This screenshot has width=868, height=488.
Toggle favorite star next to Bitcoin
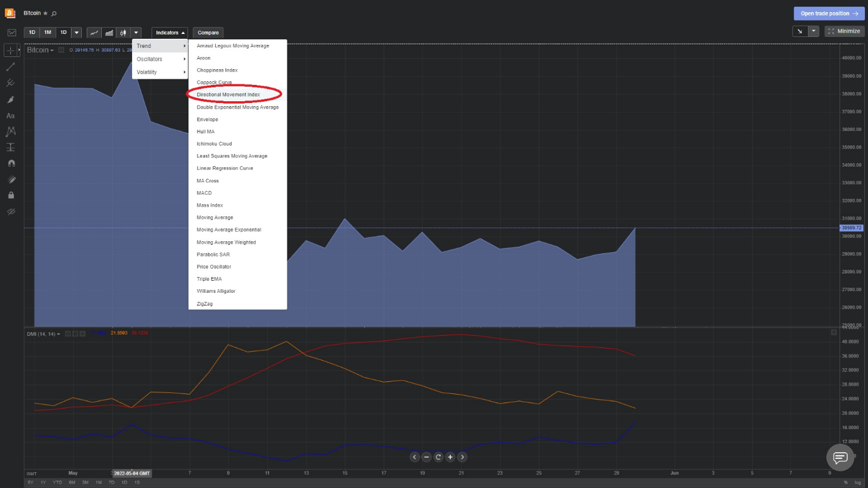[45, 13]
